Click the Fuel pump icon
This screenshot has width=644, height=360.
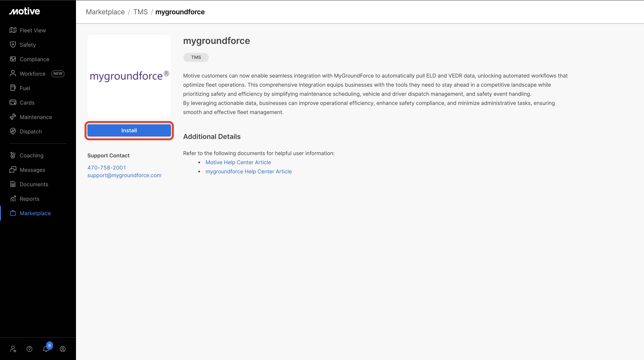click(x=13, y=88)
